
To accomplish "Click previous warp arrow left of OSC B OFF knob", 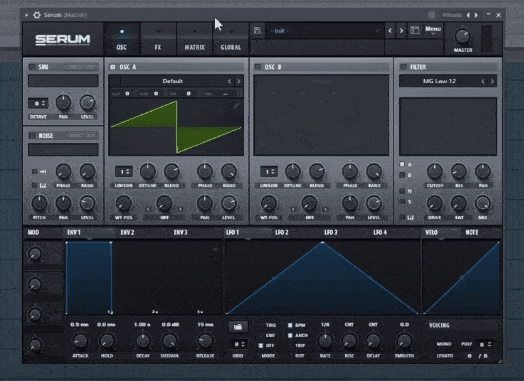I will point(293,209).
